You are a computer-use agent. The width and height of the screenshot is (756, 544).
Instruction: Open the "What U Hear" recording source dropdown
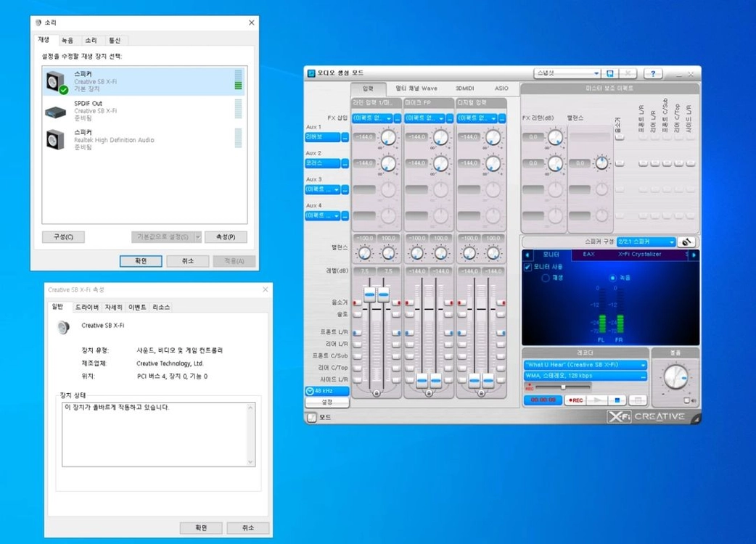pyautogui.click(x=586, y=366)
